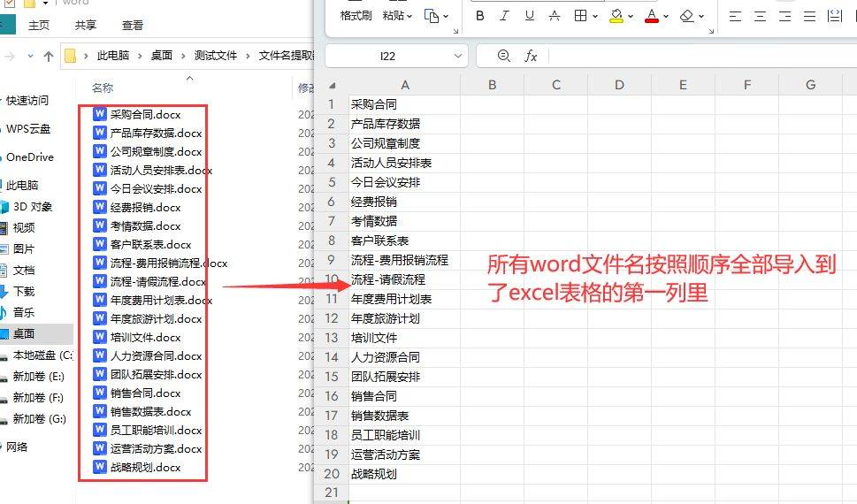Sort files by the 名称 column header
Image resolution: width=857 pixels, height=504 pixels.
click(103, 88)
